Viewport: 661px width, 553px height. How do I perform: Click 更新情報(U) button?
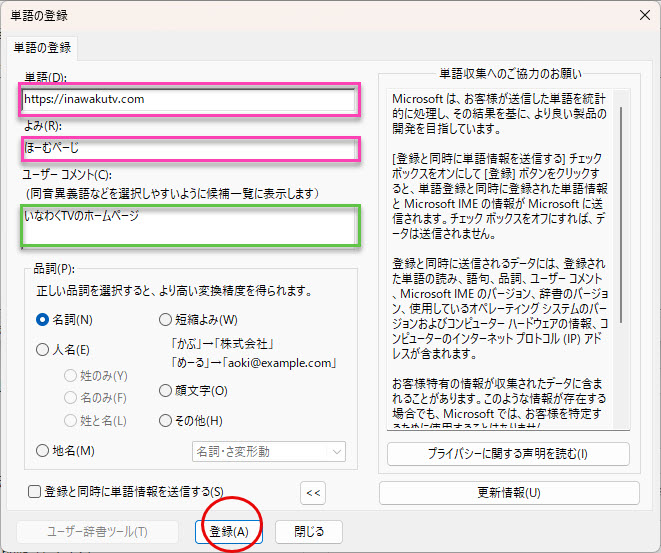509,493
